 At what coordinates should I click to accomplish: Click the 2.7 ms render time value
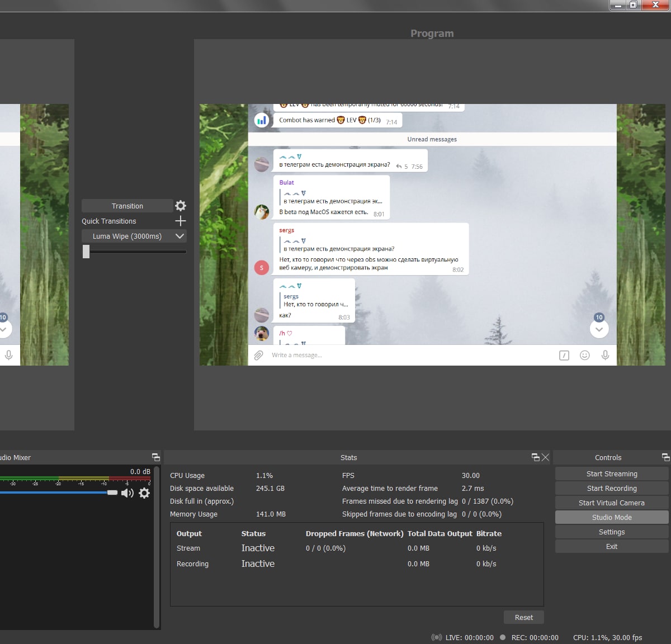pos(472,488)
